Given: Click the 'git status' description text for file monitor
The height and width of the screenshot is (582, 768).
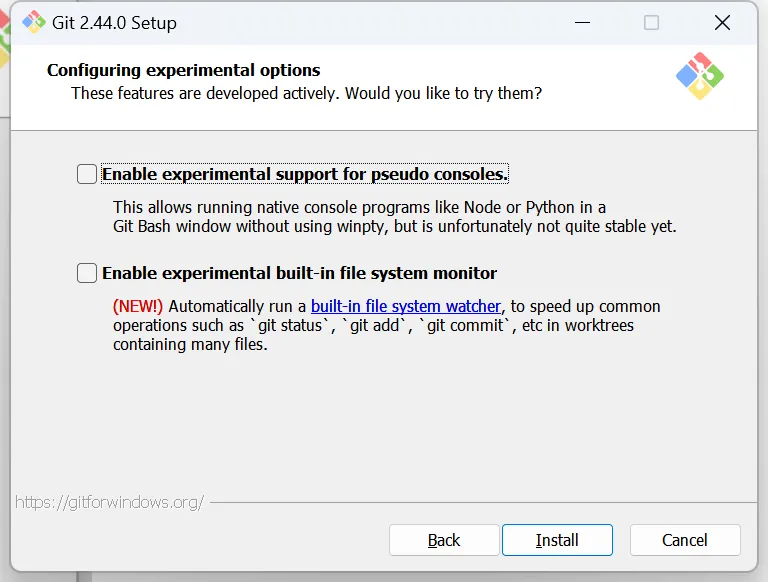Looking at the screenshot, I should [373, 326].
